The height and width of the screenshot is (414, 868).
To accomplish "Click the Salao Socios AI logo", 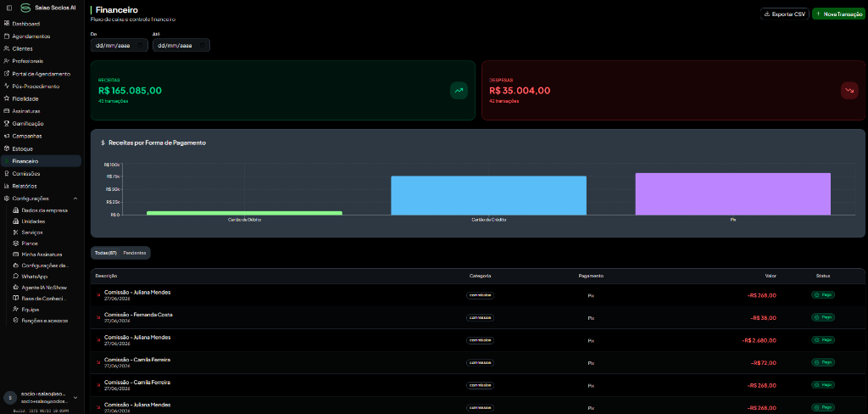I will tap(25, 8).
